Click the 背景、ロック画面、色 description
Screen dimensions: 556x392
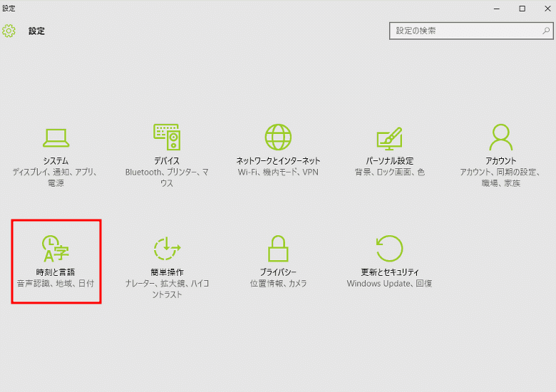(389, 172)
